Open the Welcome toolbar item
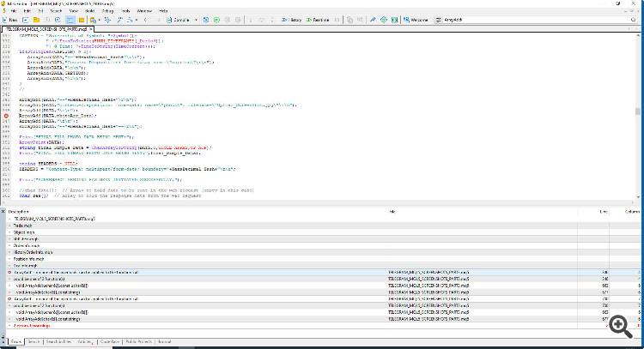Viewport: 644px width, 349px height. point(416,20)
